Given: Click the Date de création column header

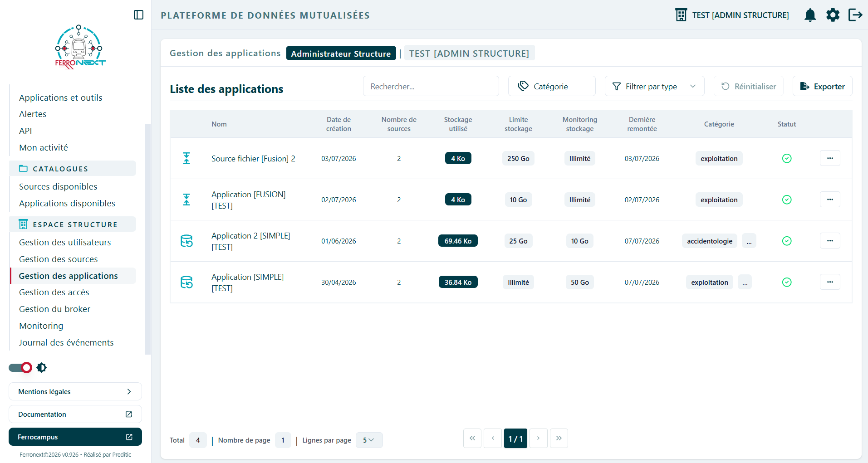Looking at the screenshot, I should tap(338, 124).
